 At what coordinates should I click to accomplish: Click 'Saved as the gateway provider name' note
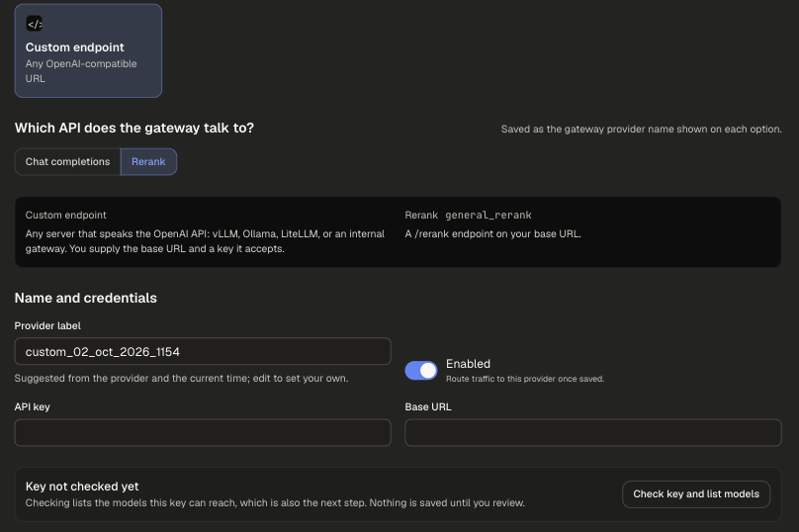point(641,129)
